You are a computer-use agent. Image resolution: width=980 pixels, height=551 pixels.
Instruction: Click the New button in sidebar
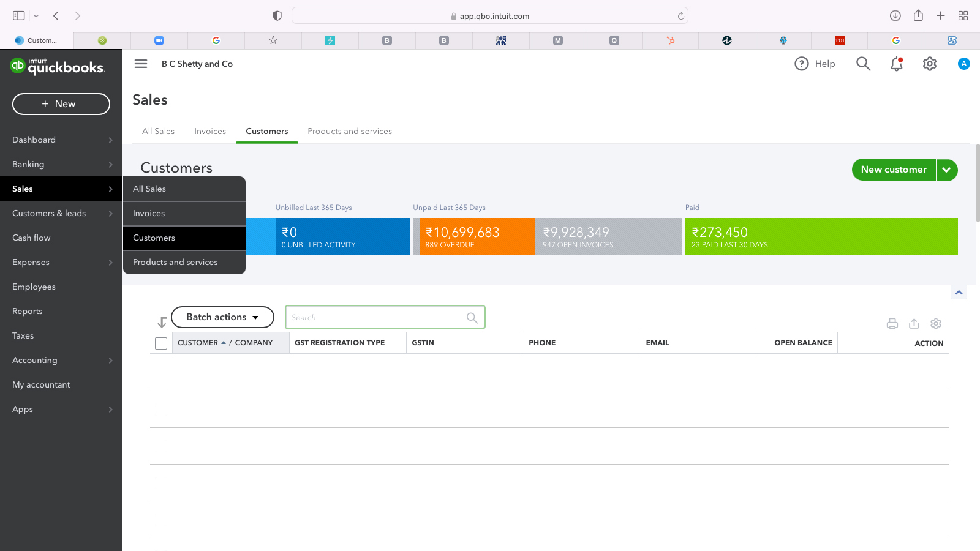click(x=61, y=104)
